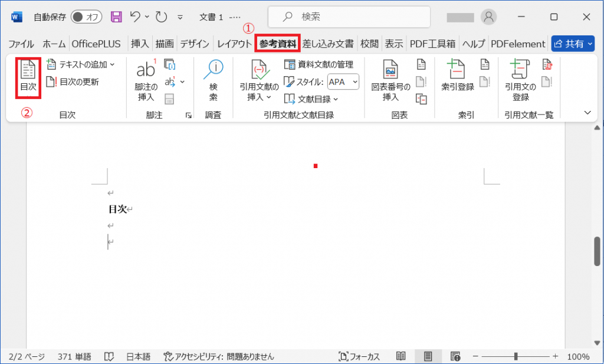Click 資料文献の管理 button
This screenshot has width=604, height=364.
coord(319,64)
